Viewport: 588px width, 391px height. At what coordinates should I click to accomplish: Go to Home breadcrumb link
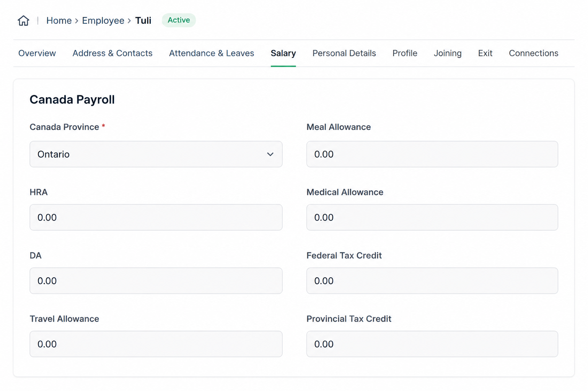pyautogui.click(x=59, y=20)
